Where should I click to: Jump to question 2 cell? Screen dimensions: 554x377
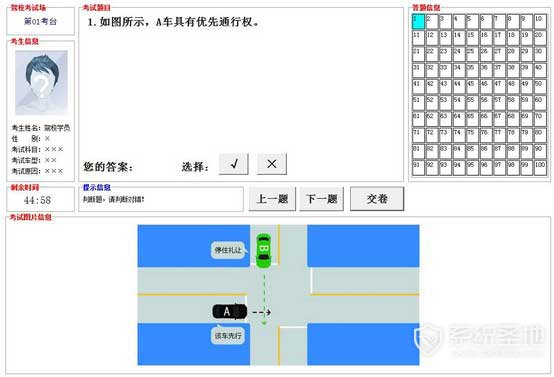(x=432, y=22)
